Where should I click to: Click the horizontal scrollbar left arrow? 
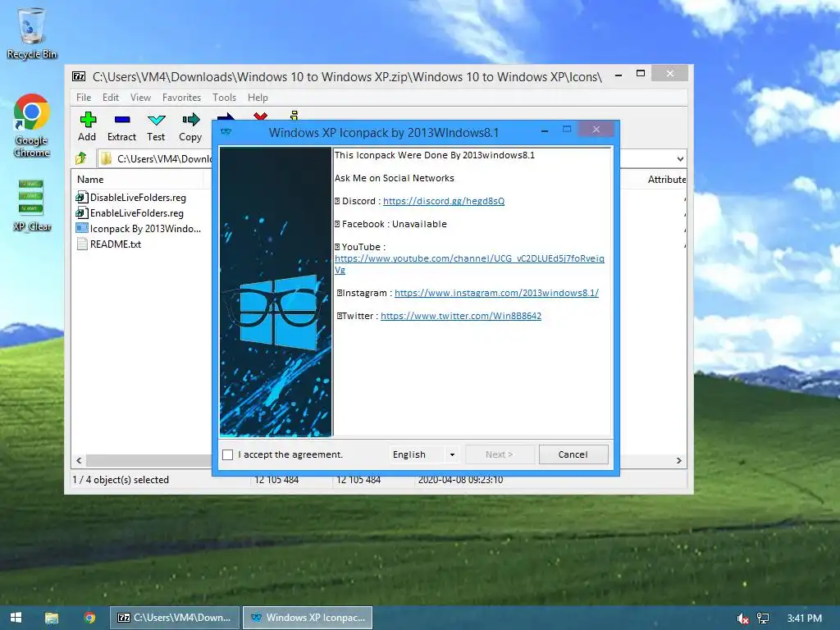tap(80, 461)
